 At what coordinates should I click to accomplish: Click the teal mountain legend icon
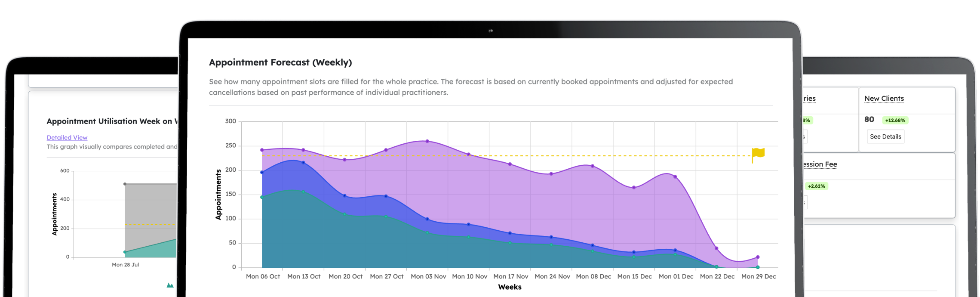click(x=170, y=285)
